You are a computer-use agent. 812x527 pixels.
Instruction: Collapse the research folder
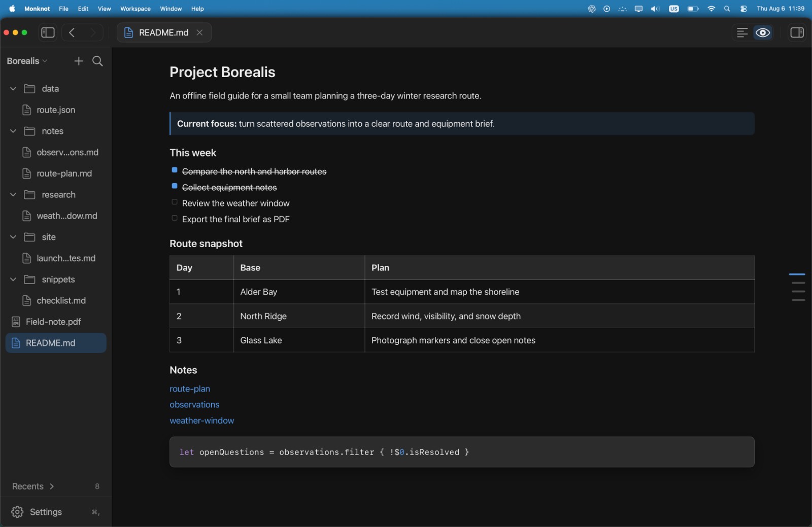(13, 194)
